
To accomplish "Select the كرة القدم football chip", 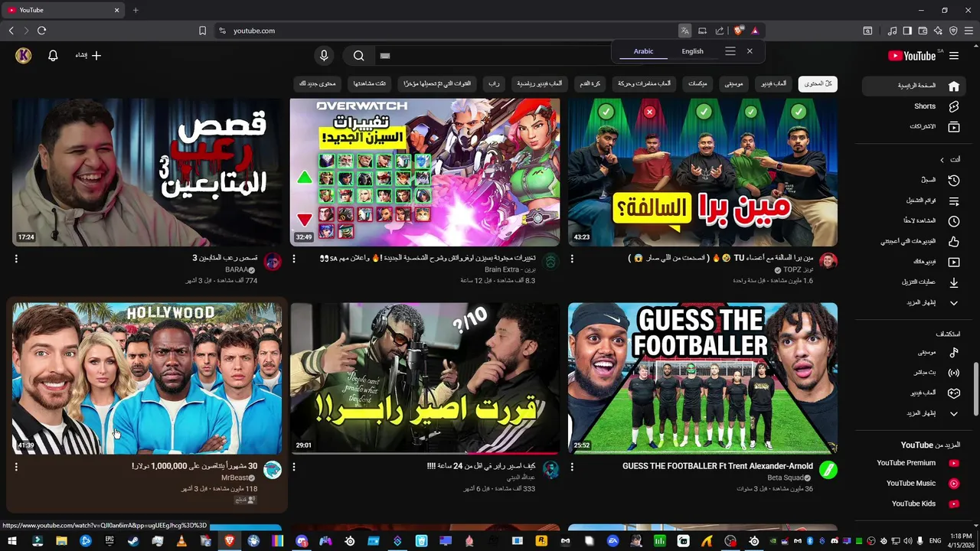I will [x=589, y=83].
